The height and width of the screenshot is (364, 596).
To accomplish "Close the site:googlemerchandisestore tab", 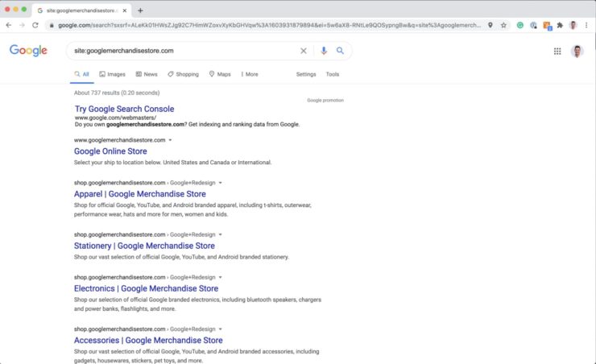I will click(x=125, y=10).
